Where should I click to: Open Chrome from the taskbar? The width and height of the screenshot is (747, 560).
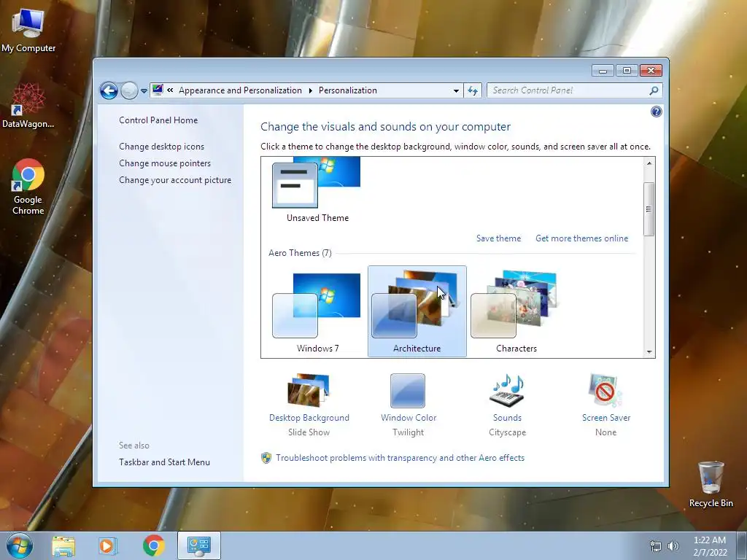(x=153, y=545)
